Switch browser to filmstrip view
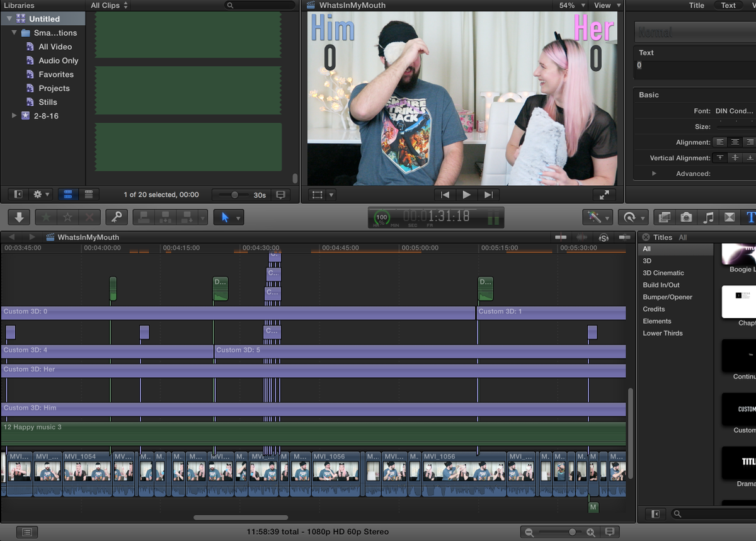 point(68,195)
